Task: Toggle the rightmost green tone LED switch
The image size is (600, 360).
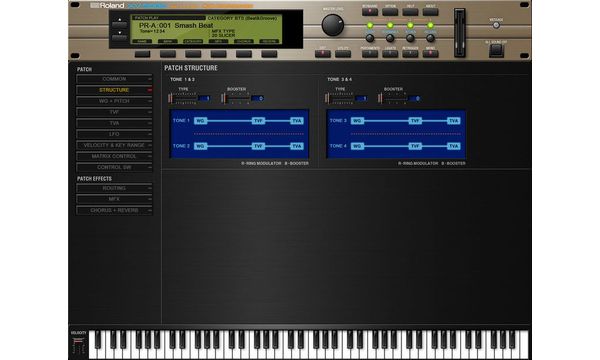Action: (430, 26)
